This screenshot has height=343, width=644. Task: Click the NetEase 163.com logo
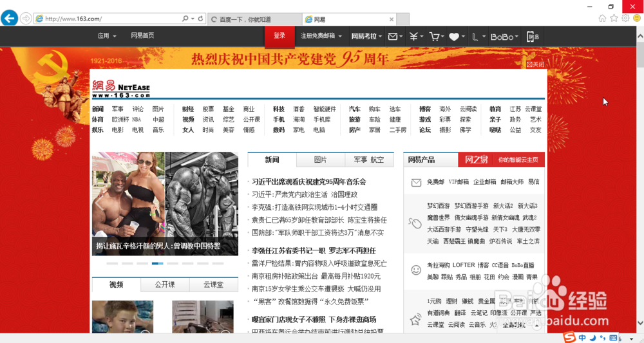121,88
